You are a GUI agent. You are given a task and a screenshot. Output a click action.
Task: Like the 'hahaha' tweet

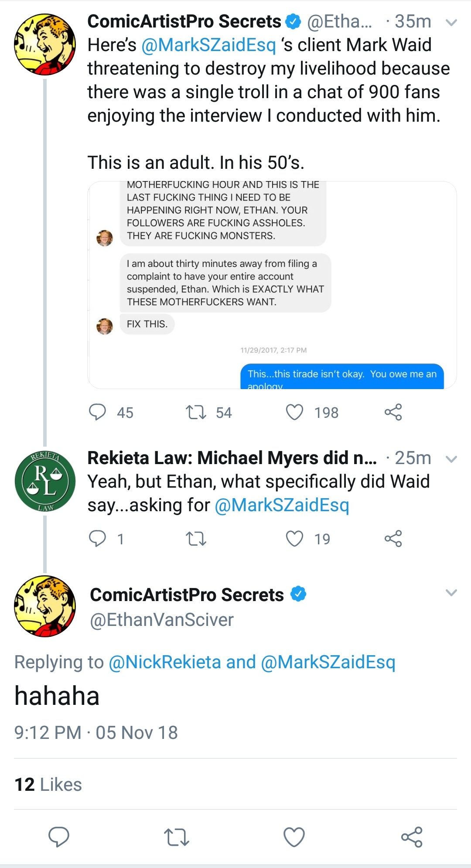click(294, 837)
